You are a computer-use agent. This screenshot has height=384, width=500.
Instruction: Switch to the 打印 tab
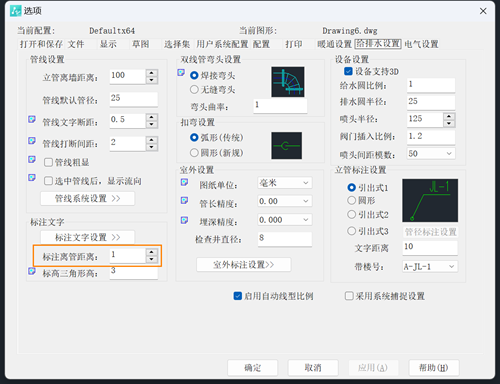294,44
